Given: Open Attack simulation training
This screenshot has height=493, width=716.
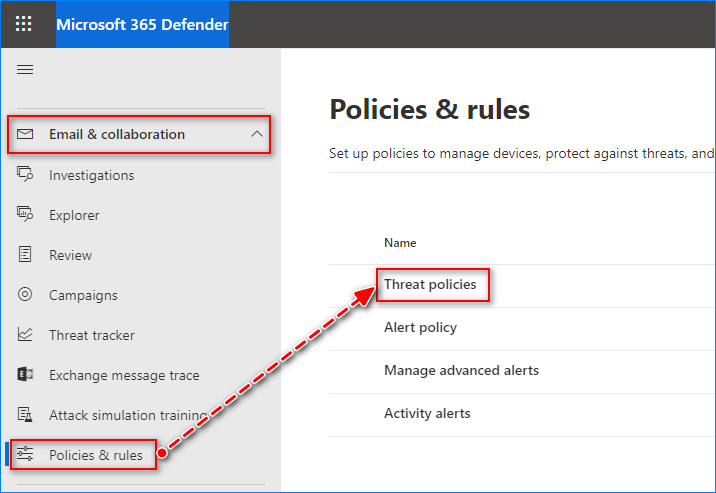Looking at the screenshot, I should (128, 415).
